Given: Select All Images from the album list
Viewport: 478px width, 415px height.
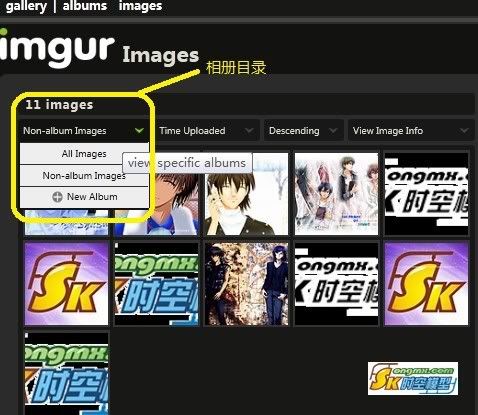Looking at the screenshot, I should pos(84,154).
